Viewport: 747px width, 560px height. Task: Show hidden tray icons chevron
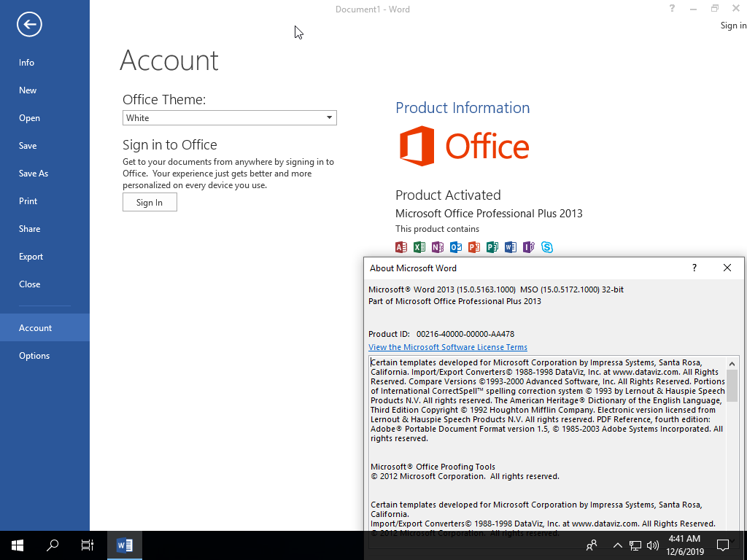tap(617, 545)
